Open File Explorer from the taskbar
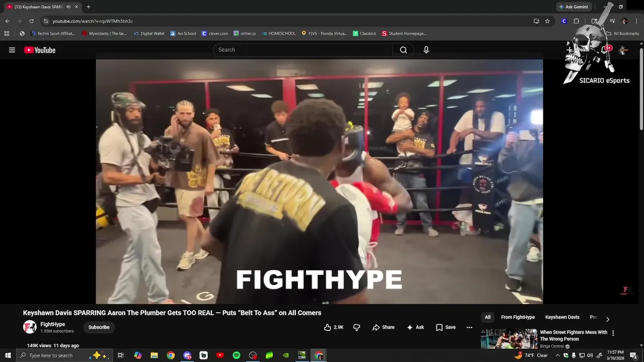 [154, 355]
